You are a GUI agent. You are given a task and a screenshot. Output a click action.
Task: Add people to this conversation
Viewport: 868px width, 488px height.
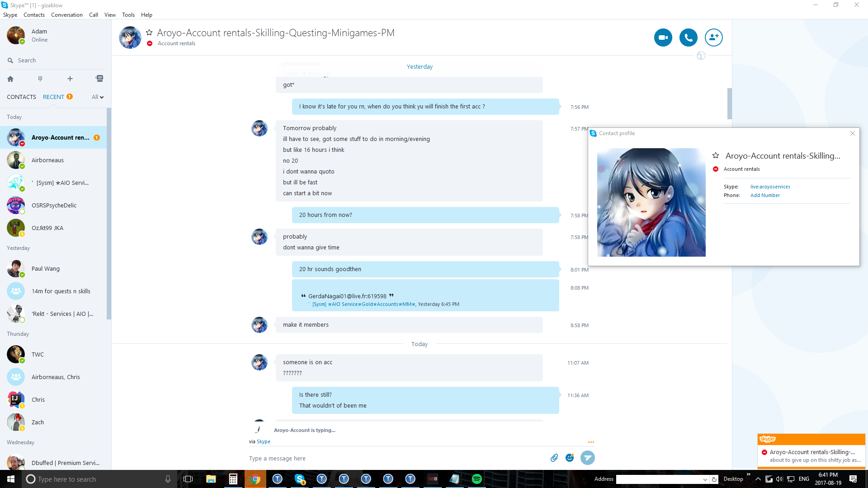[713, 38]
